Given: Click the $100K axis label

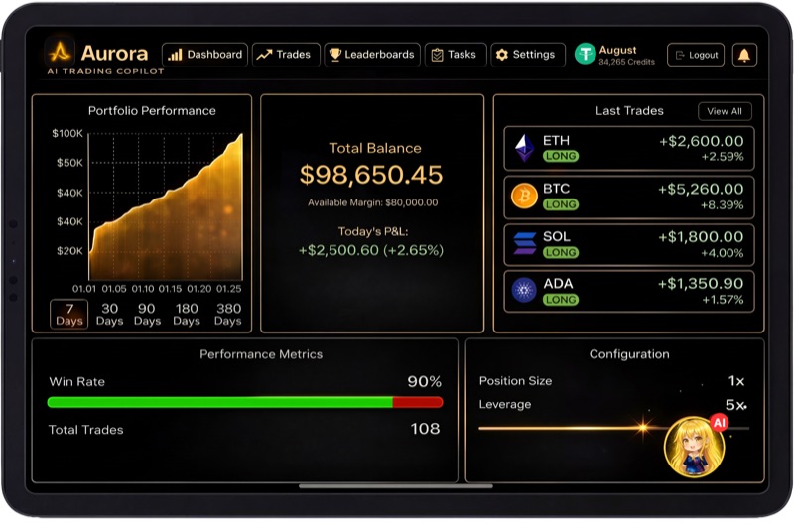Looking at the screenshot, I should click(x=67, y=134).
